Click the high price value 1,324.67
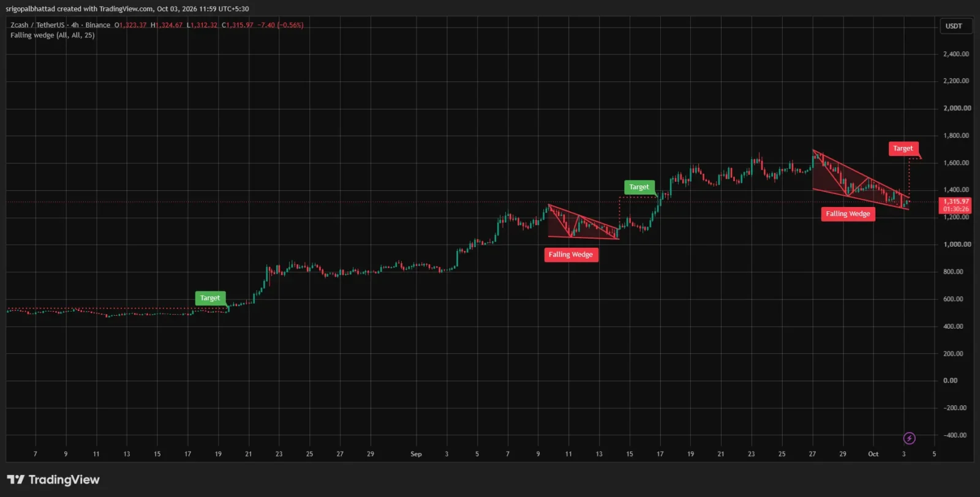The height and width of the screenshot is (497, 980). [x=169, y=25]
